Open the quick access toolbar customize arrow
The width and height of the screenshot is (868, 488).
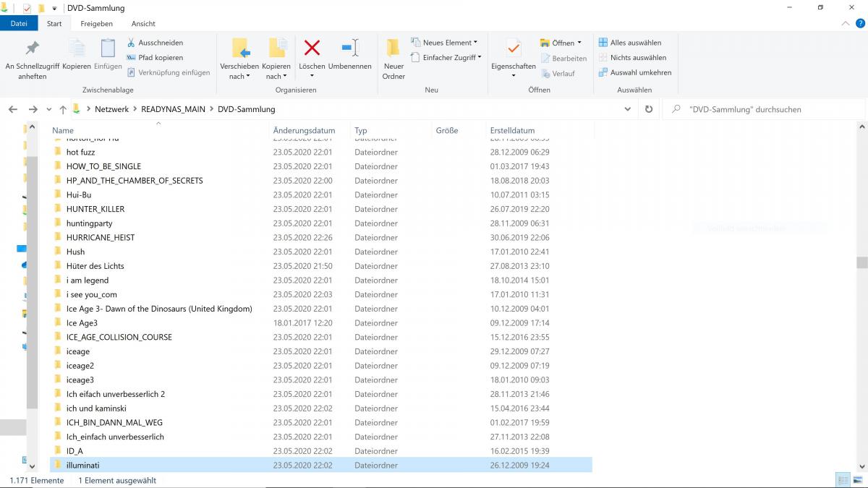[55, 8]
